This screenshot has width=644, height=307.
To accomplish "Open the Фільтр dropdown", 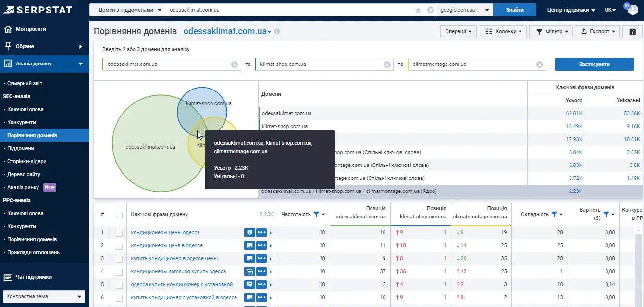I will (551, 31).
